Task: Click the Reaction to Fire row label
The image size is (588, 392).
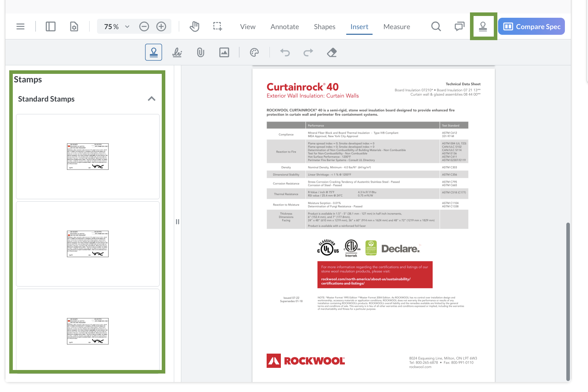Action: pyautogui.click(x=286, y=152)
